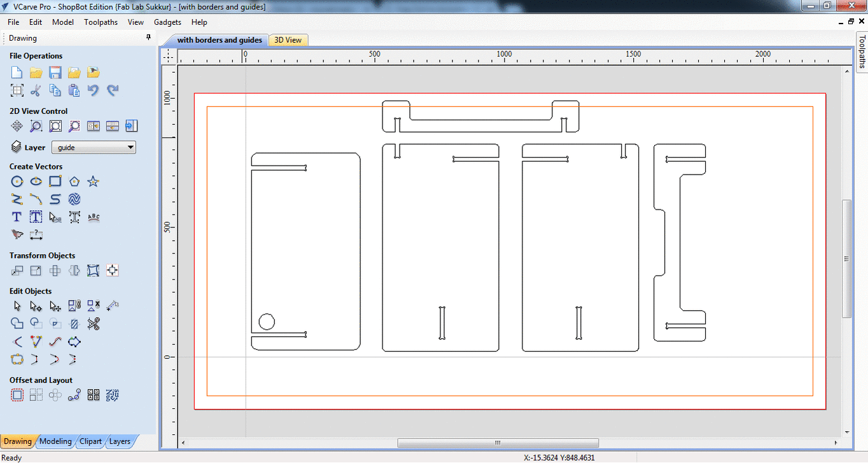Save file with floppy disk icon
Image resolution: width=868 pixels, height=463 pixels.
[55, 73]
